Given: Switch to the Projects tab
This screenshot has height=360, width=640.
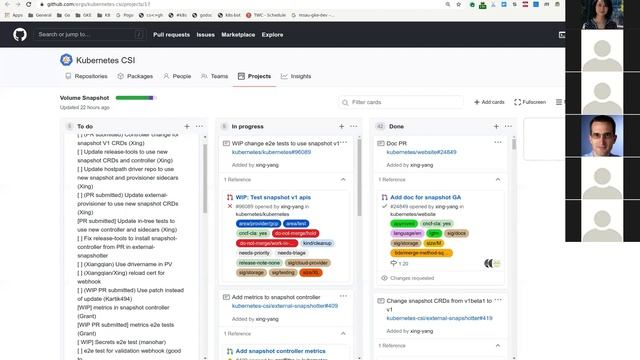Looking at the screenshot, I should [x=254, y=76].
